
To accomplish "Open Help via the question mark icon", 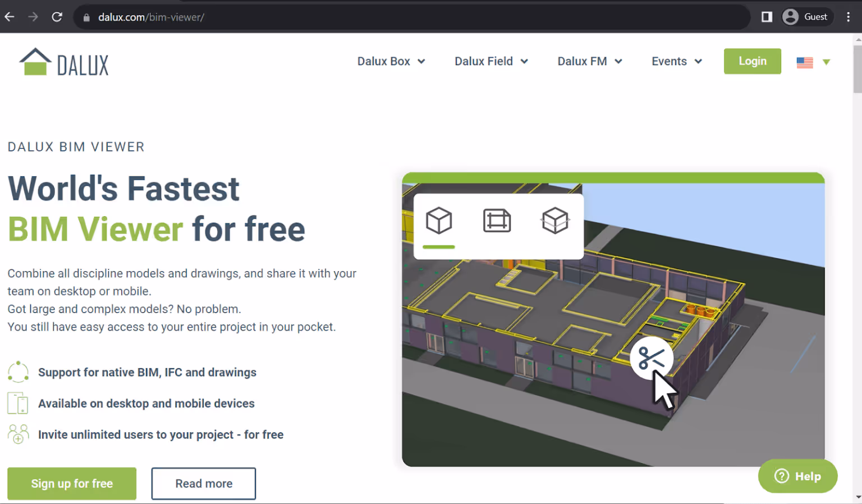I will pos(781,476).
